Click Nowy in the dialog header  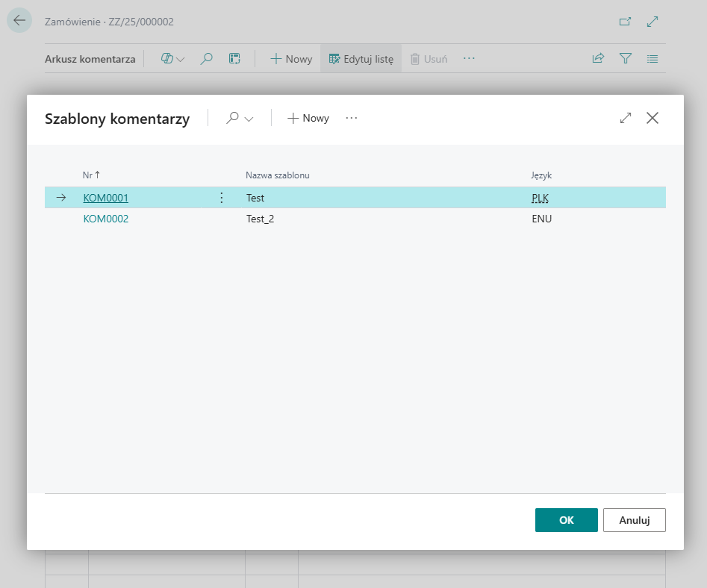click(308, 118)
